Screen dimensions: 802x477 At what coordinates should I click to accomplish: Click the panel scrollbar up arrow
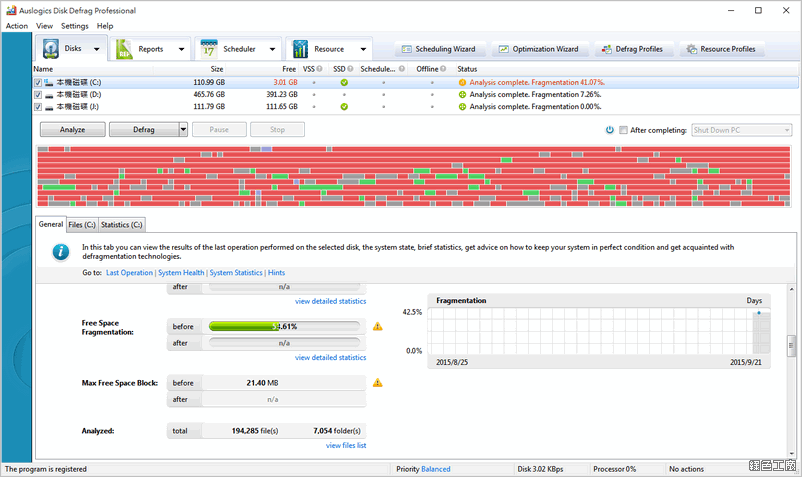[x=792, y=289]
